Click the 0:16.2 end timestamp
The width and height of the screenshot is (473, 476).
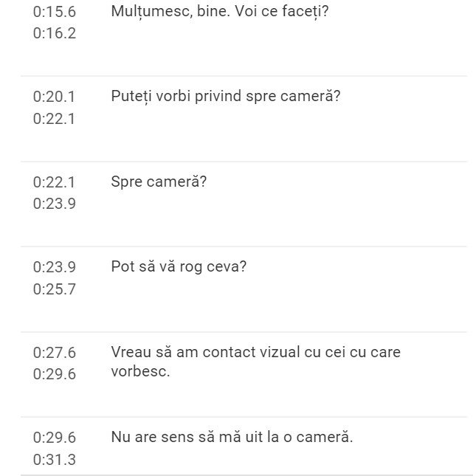55,33
